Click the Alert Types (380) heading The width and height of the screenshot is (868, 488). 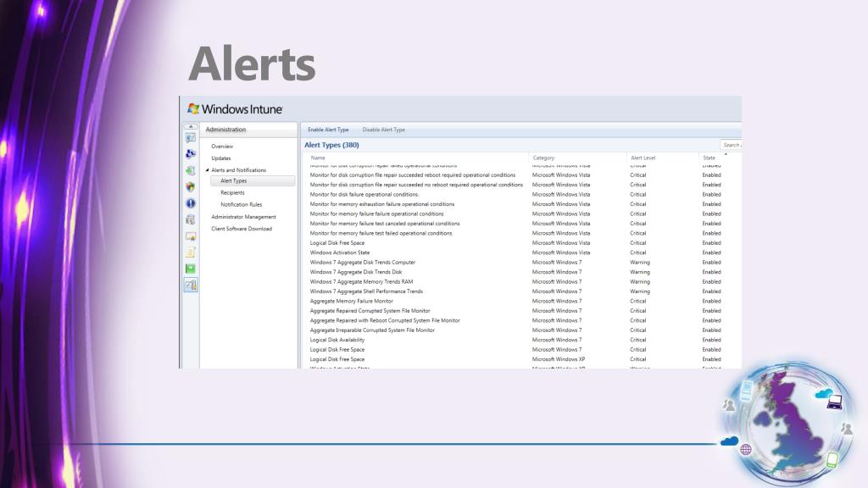click(x=331, y=145)
